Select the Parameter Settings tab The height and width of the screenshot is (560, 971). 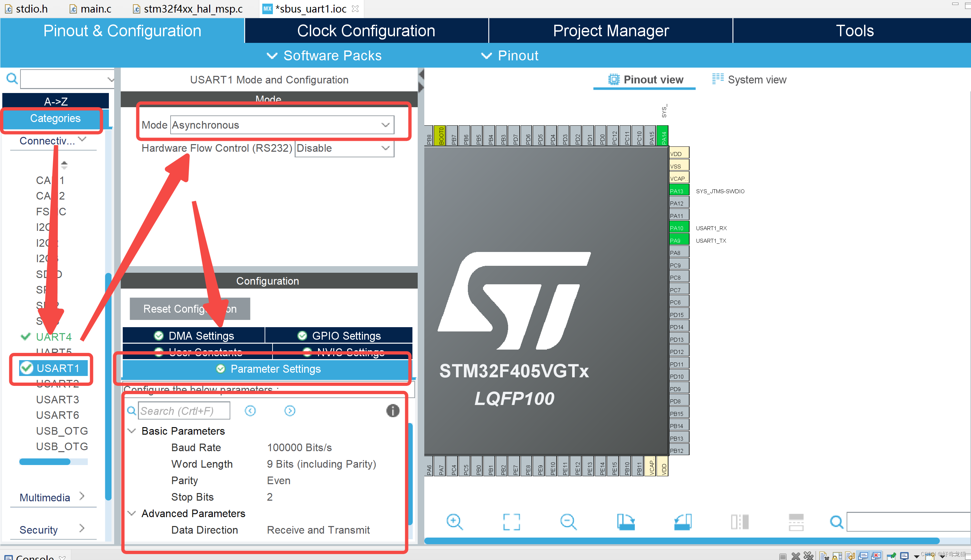tap(268, 369)
